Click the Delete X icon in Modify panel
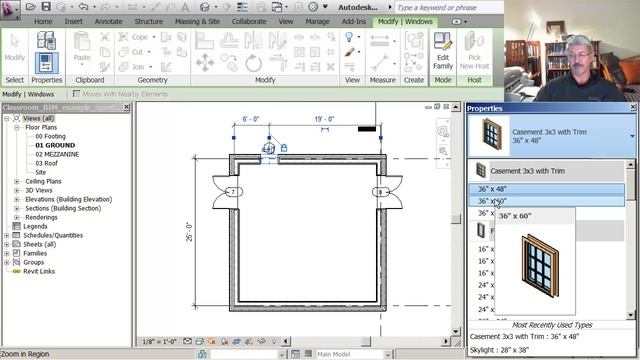This screenshot has height=360, width=640. coord(330,67)
